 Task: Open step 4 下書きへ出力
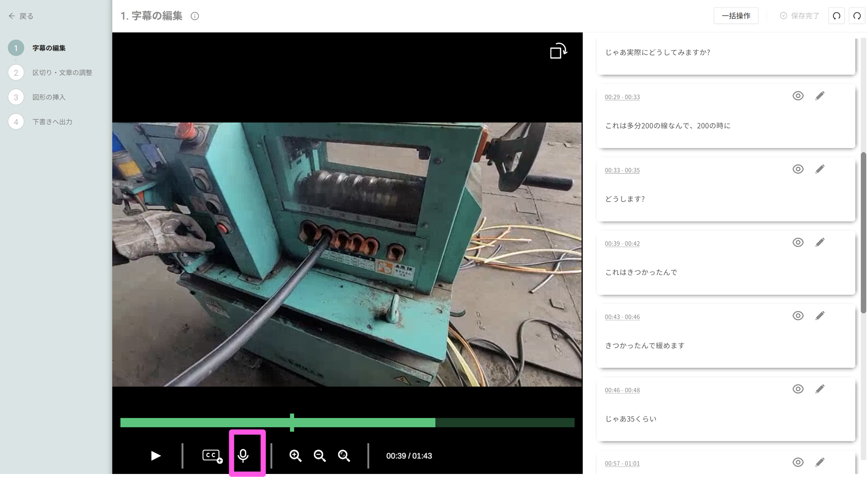pos(52,122)
